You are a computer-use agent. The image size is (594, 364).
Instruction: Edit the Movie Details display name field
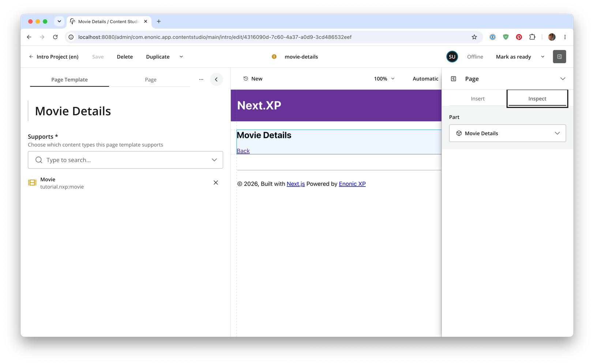coord(125,111)
